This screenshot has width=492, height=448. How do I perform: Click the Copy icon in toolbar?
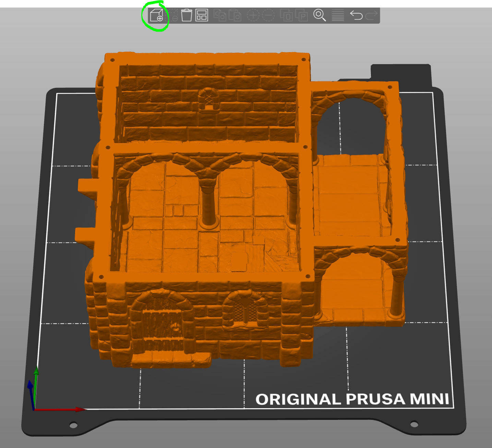coord(219,15)
